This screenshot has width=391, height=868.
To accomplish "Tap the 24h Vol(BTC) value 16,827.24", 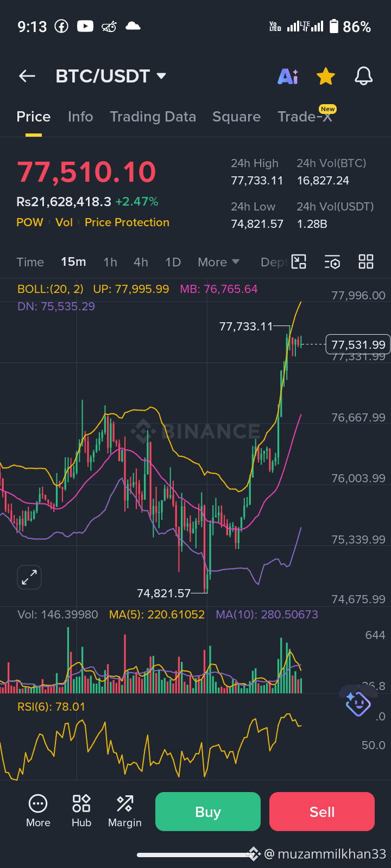I will coord(323,181).
